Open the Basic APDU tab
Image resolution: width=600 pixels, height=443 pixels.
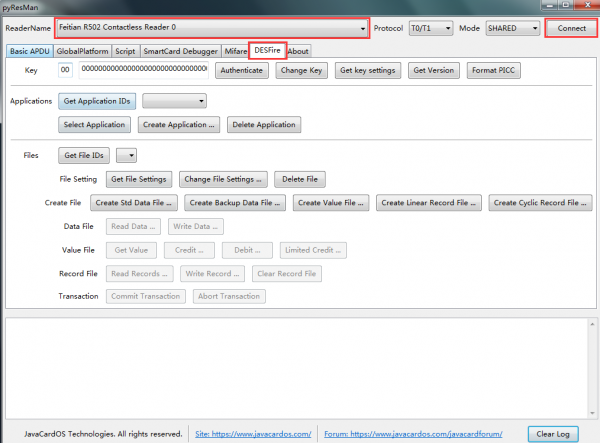(29, 51)
